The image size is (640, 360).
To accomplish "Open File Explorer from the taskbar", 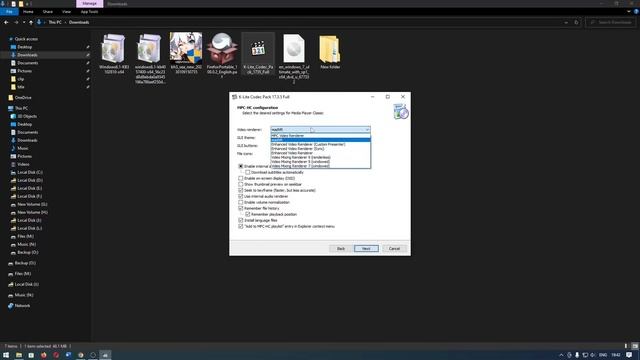I will click(19, 355).
